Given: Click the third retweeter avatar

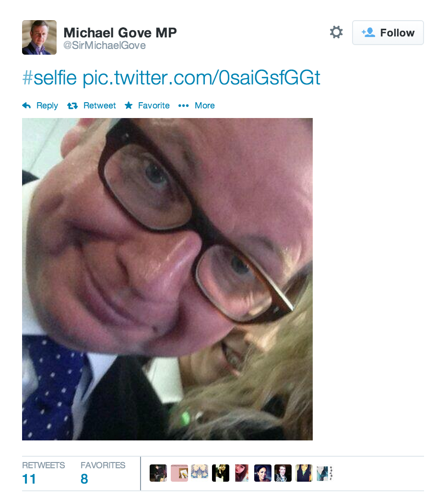Looking at the screenshot, I should tap(200, 473).
